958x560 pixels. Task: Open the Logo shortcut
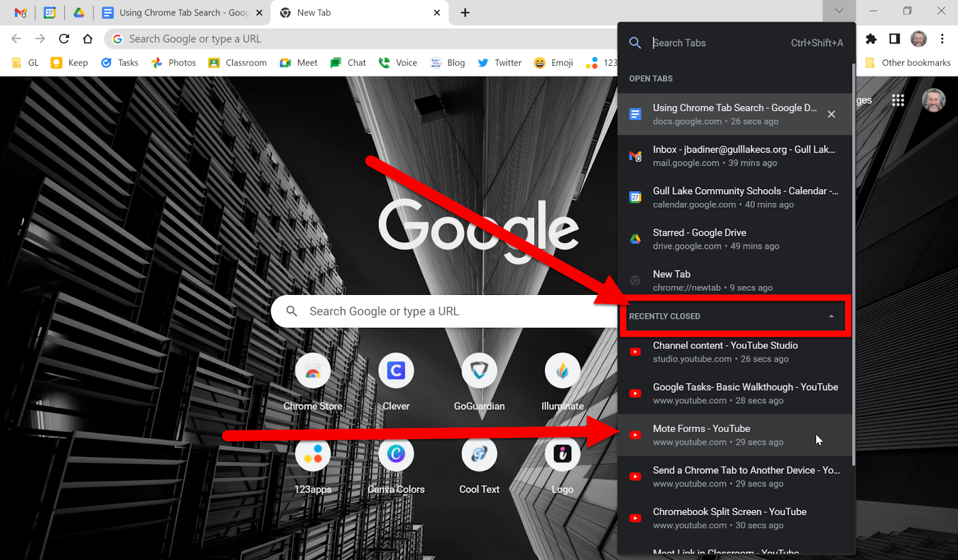point(562,465)
